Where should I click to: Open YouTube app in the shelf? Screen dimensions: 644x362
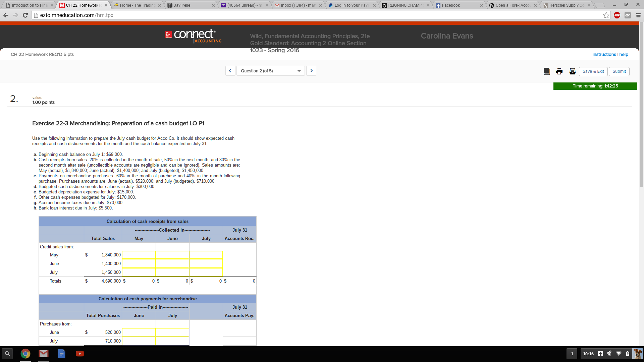(80, 354)
